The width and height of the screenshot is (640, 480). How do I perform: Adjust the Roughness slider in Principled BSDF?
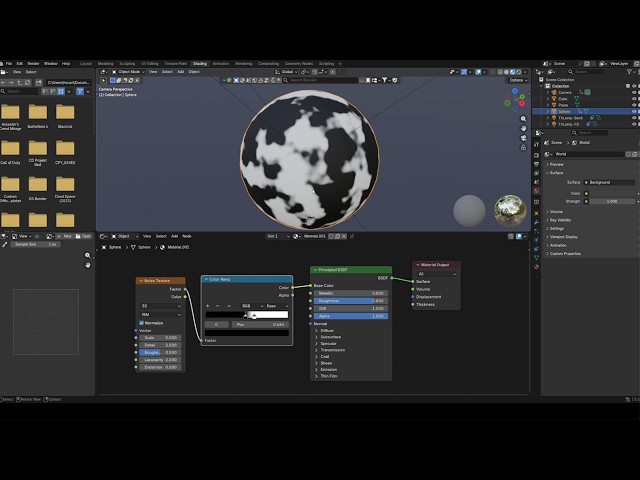coord(351,301)
